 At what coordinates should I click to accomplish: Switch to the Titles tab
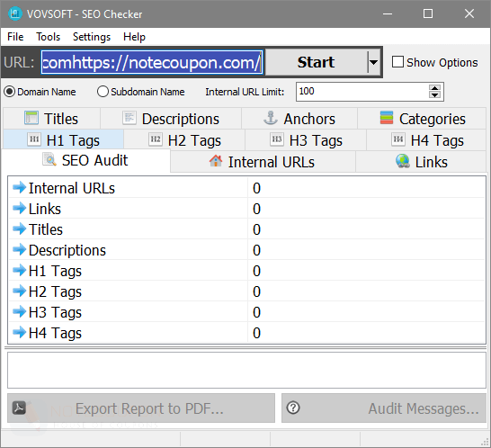pyautogui.click(x=51, y=118)
